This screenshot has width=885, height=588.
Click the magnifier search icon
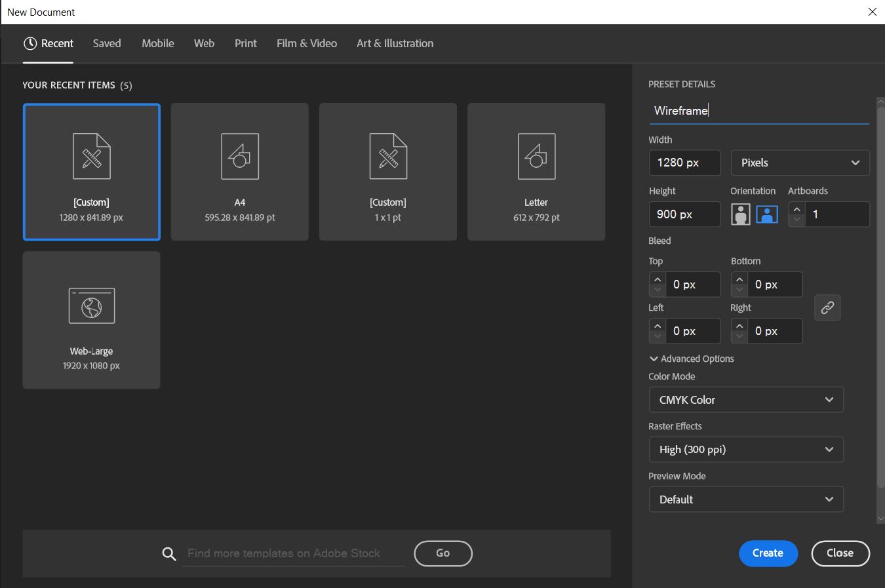(169, 554)
